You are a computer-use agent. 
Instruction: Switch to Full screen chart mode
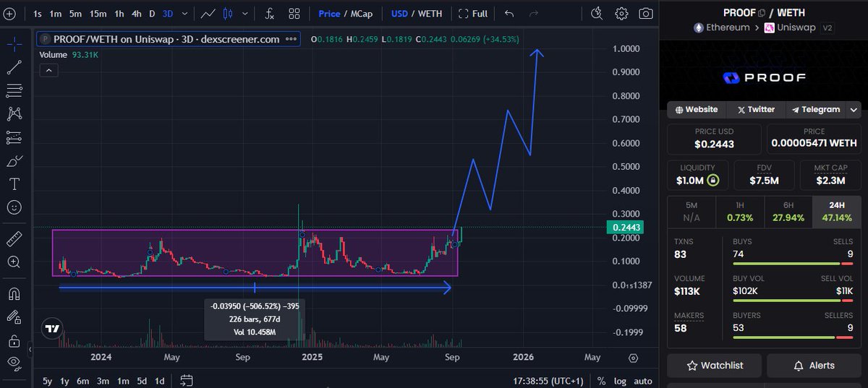pos(473,13)
